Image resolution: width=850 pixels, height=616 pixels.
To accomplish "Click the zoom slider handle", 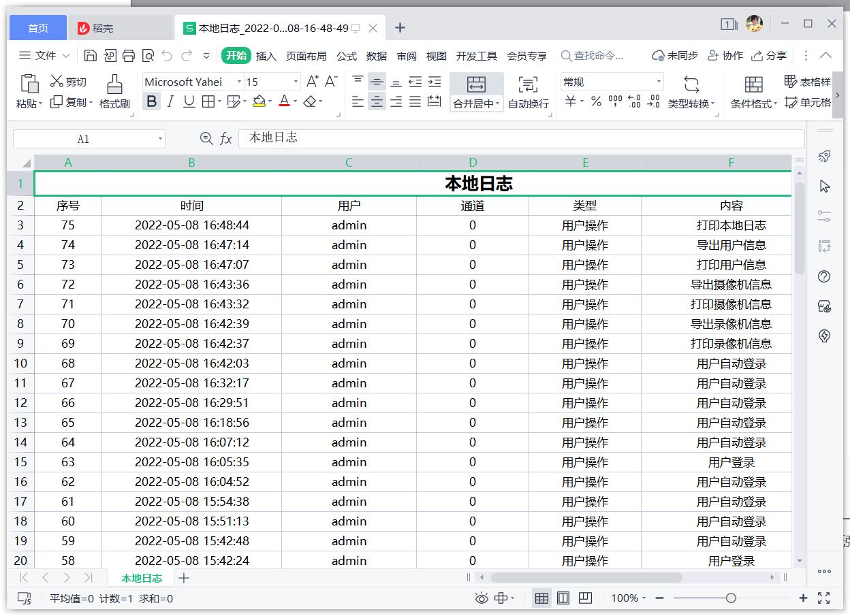I will coord(731,598).
